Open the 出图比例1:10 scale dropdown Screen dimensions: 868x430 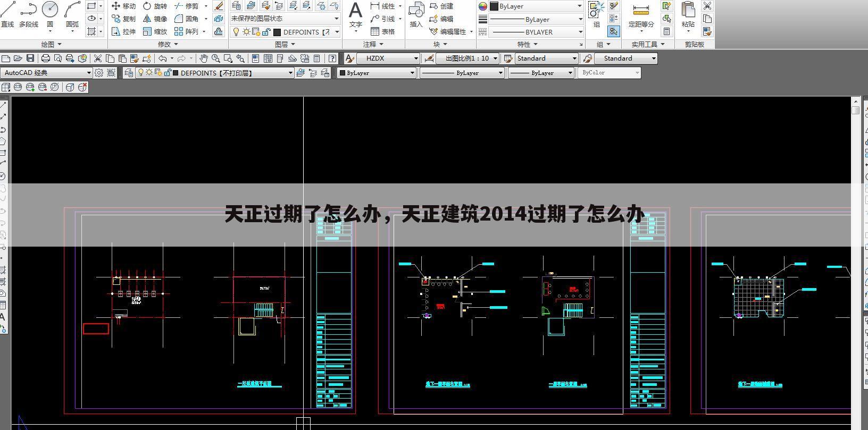pyautogui.click(x=468, y=58)
